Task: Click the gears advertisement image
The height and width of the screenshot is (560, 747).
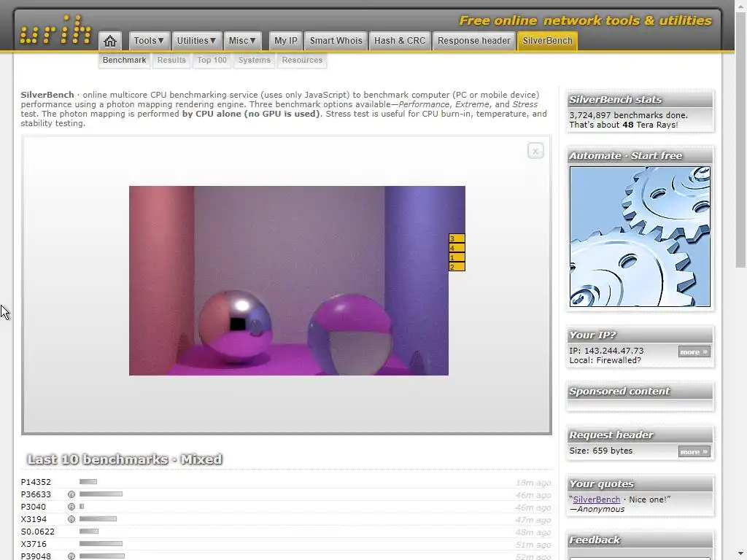Action: tap(640, 237)
